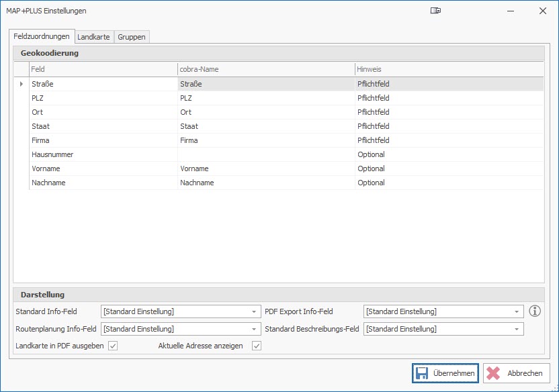Select the Ort field name cell
Image resolution: width=559 pixels, height=392 pixels.
(103, 112)
